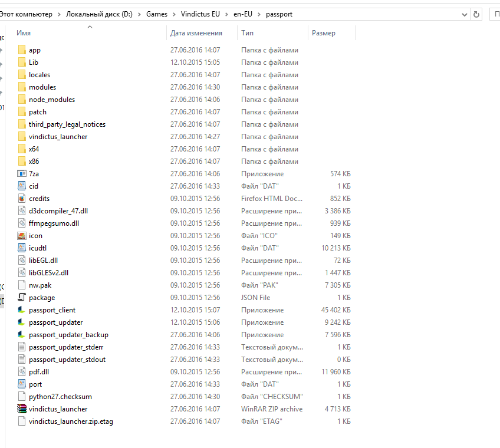
Task: Click the Firefox icon of credits file
Action: [22, 199]
